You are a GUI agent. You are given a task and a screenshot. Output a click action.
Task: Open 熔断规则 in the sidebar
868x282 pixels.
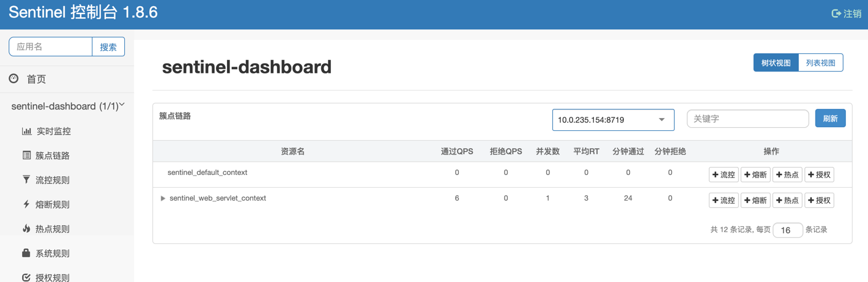(53, 204)
